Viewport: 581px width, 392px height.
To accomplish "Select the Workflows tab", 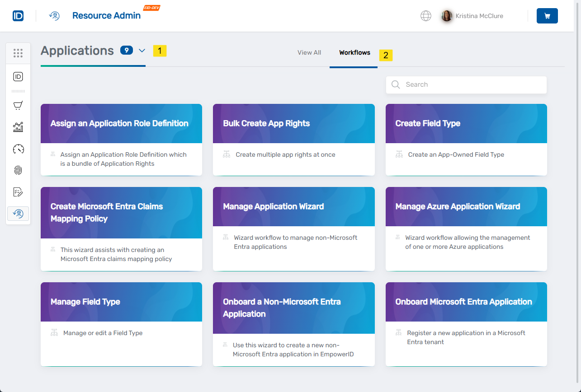I will tap(354, 52).
